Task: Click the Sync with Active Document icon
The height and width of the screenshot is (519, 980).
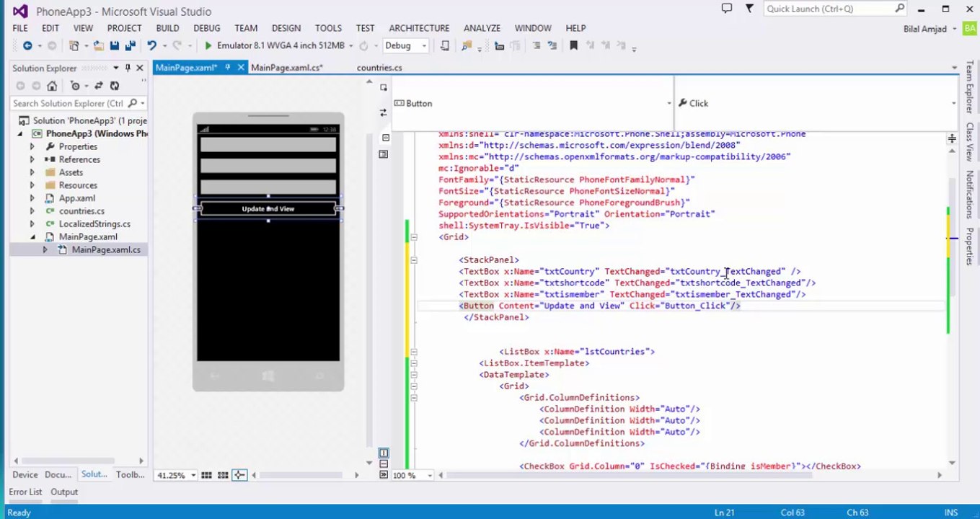Action: 98,86
